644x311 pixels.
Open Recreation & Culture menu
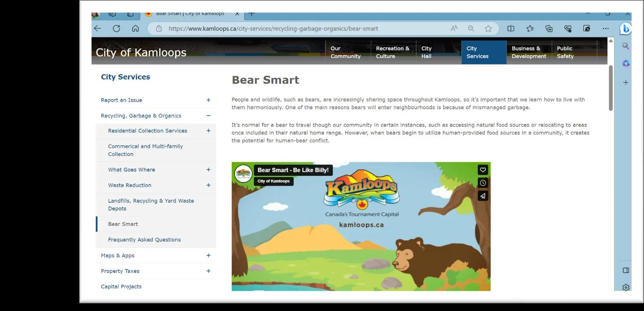(393, 52)
